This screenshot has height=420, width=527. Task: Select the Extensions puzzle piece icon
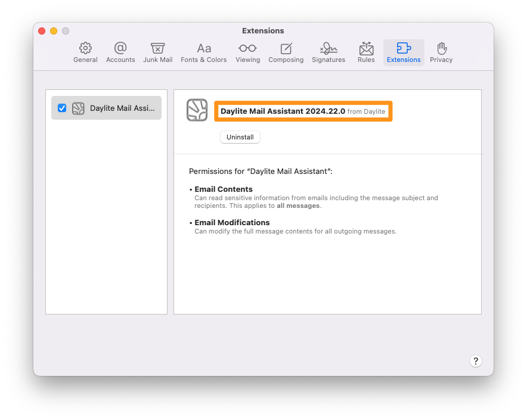pos(404,48)
